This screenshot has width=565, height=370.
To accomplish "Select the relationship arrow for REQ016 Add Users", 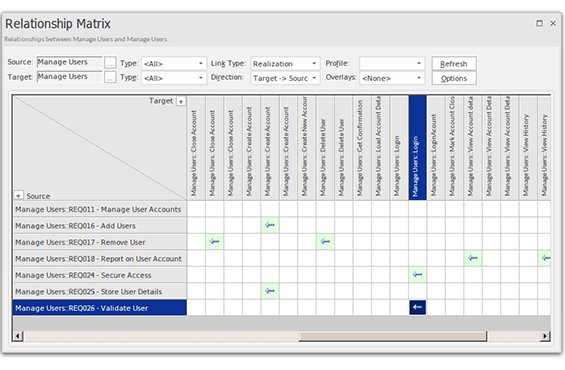I will pos(270,225).
